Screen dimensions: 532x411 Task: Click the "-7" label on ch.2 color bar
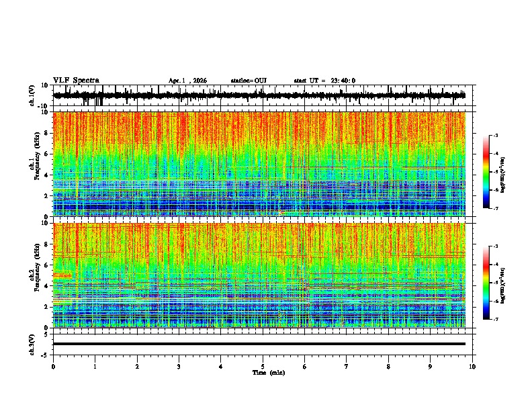495,319
